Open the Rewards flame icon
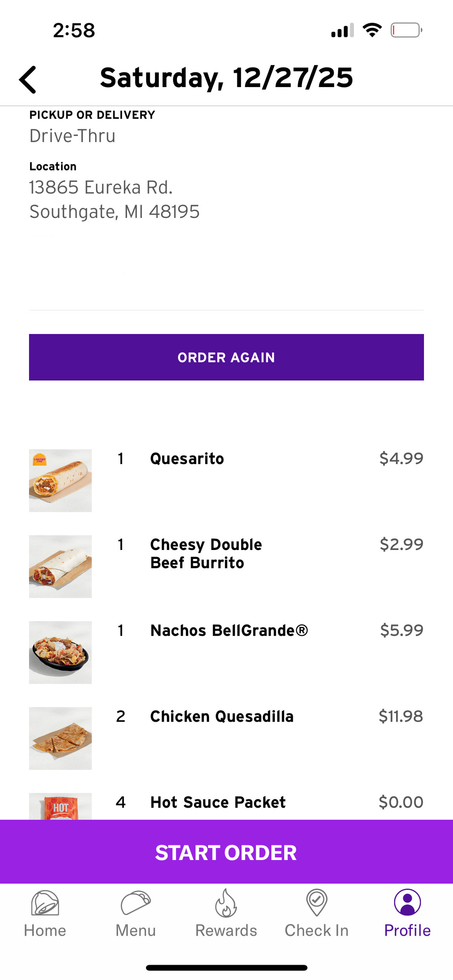Viewport: 453px width, 980px height. tap(226, 902)
